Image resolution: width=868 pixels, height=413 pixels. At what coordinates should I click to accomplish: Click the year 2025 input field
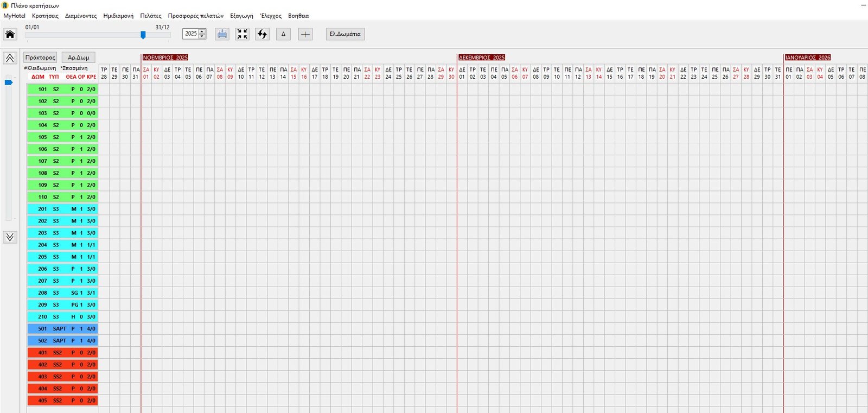point(191,34)
